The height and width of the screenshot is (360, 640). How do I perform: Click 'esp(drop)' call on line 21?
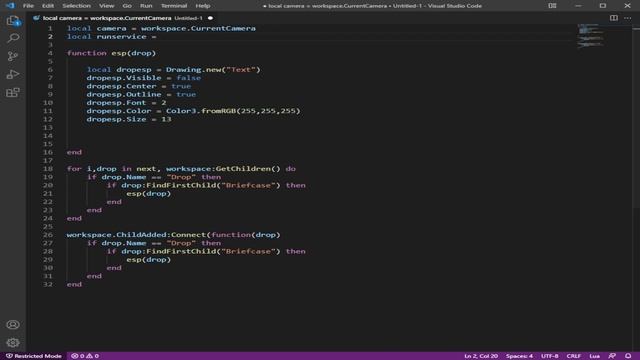pos(149,193)
